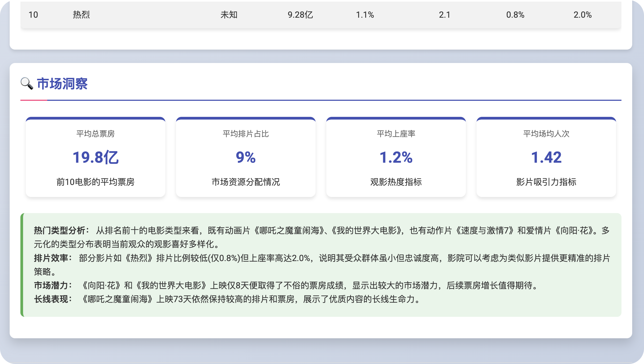Screen dimensions: 644x364
Task: Click the 热烈 movie name in row 10
Action: [81, 15]
